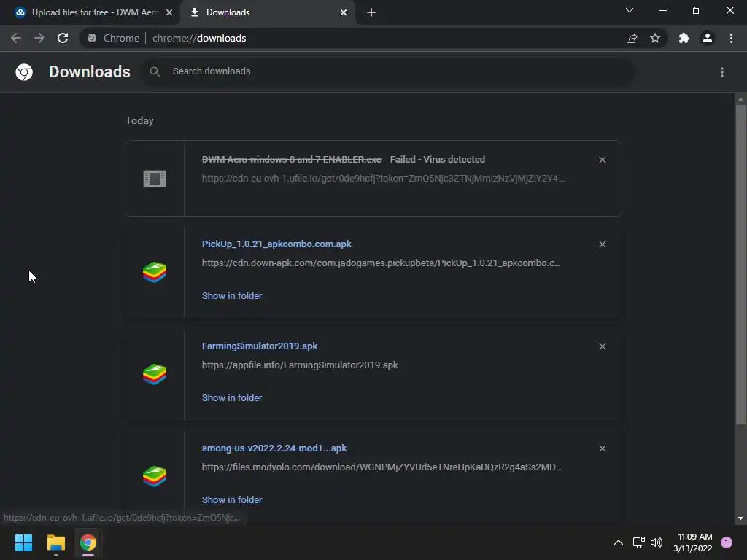Open FarmingSimulator2019.apk file
This screenshot has width=747, height=560.
(260, 346)
